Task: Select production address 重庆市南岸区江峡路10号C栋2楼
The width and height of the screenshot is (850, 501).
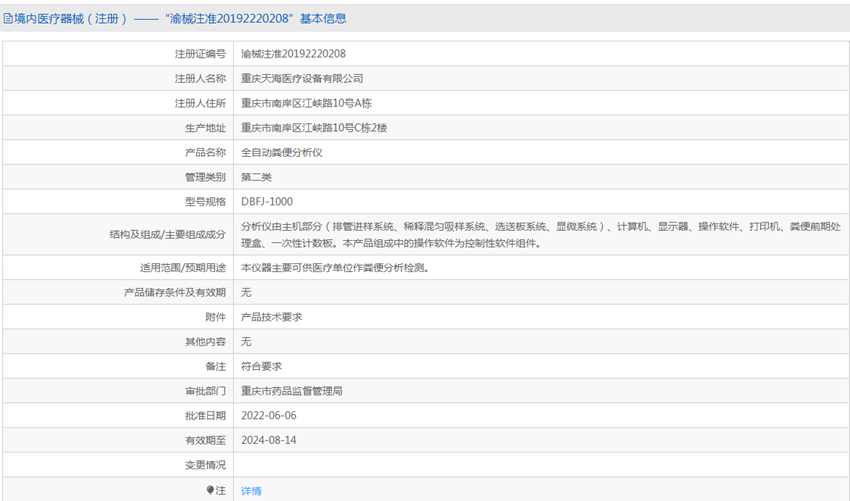Action: (314, 128)
